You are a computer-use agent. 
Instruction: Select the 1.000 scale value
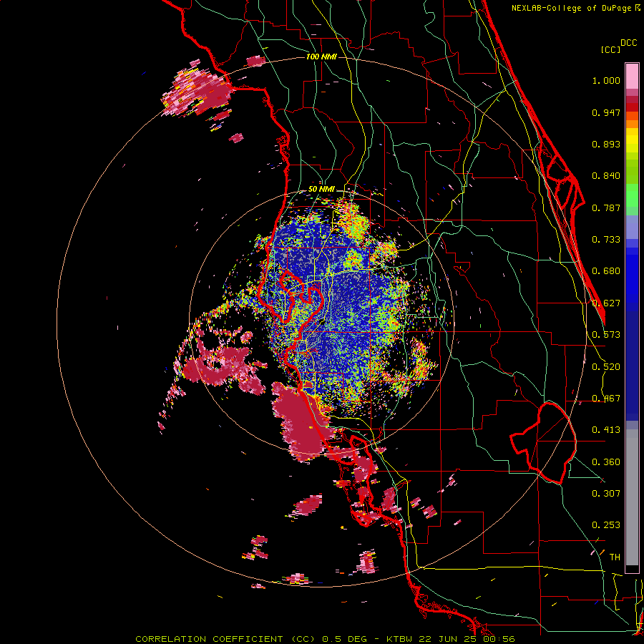pos(606,80)
